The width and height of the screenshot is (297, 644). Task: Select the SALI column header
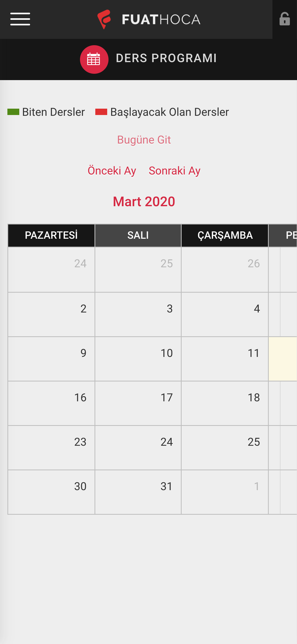tap(138, 235)
